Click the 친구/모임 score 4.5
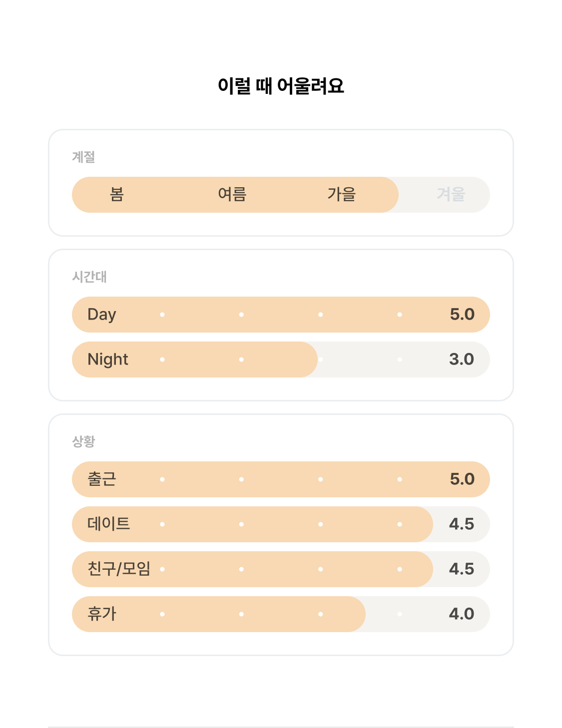This screenshot has height=728, width=562. [462, 569]
